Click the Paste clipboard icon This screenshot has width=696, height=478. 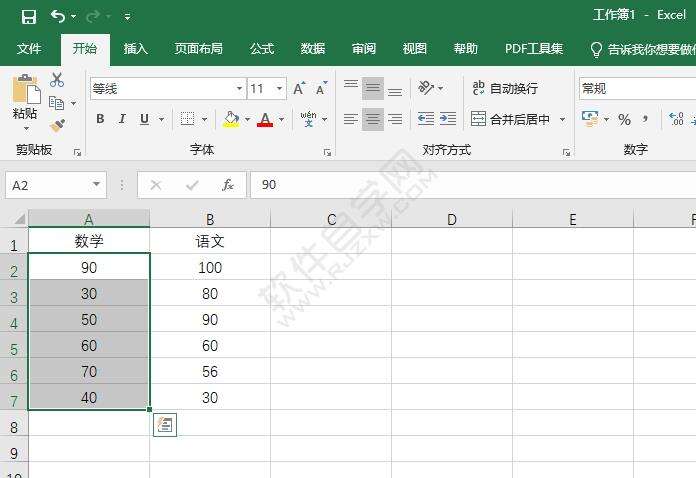tap(26, 89)
